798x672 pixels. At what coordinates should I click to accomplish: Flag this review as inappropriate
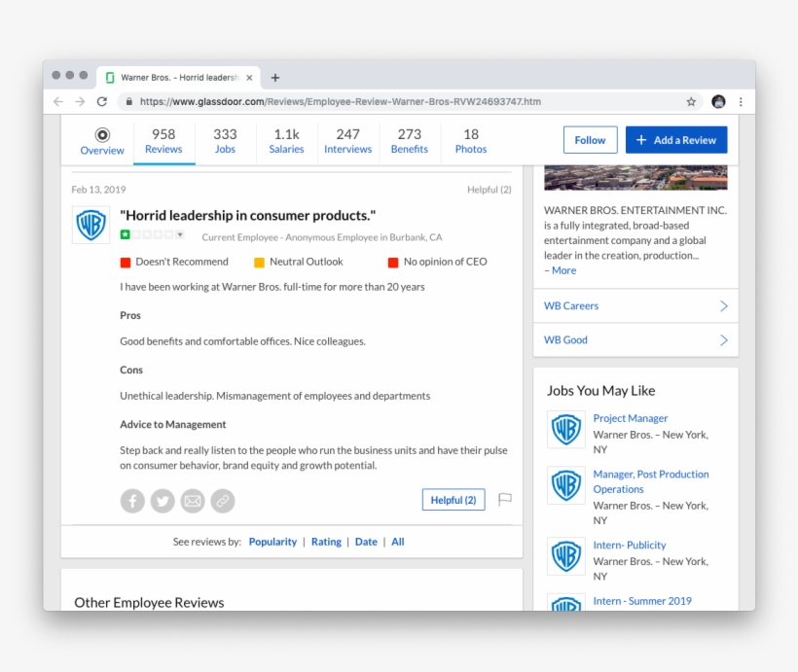tap(505, 500)
